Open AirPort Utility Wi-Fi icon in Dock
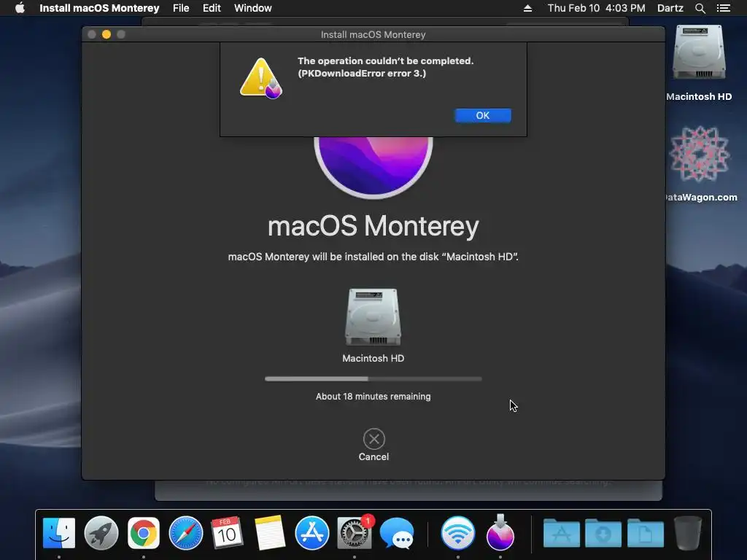Image resolution: width=747 pixels, height=560 pixels. [x=458, y=533]
